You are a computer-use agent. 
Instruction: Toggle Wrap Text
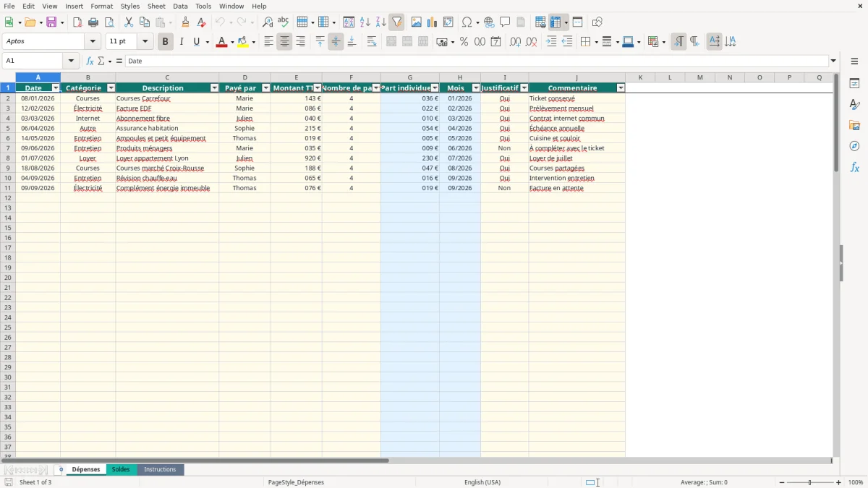[372, 42]
